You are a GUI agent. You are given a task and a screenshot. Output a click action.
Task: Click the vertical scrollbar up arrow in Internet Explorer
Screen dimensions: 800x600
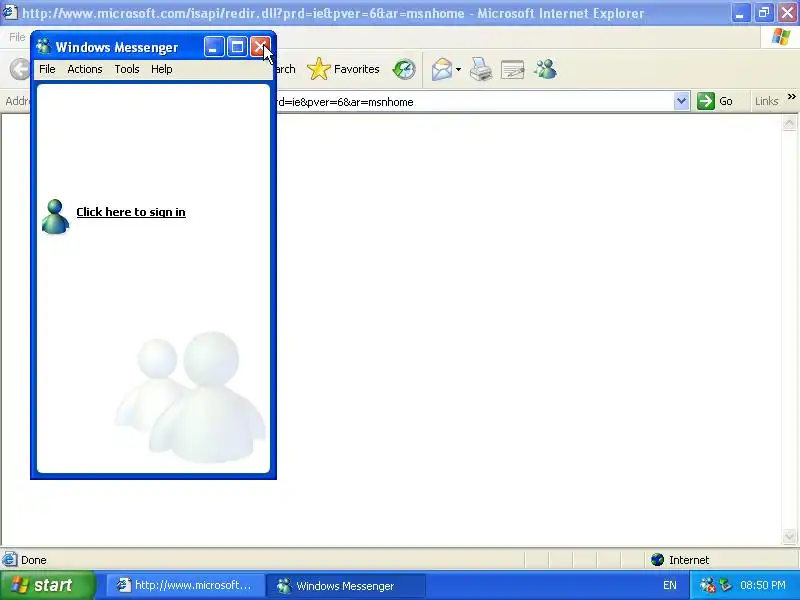pyautogui.click(x=789, y=123)
